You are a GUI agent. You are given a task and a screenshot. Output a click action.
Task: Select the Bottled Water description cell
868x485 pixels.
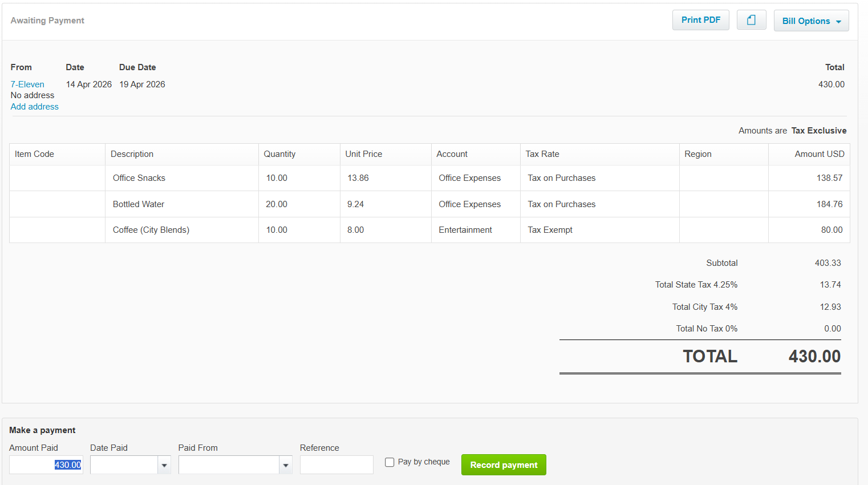182,204
